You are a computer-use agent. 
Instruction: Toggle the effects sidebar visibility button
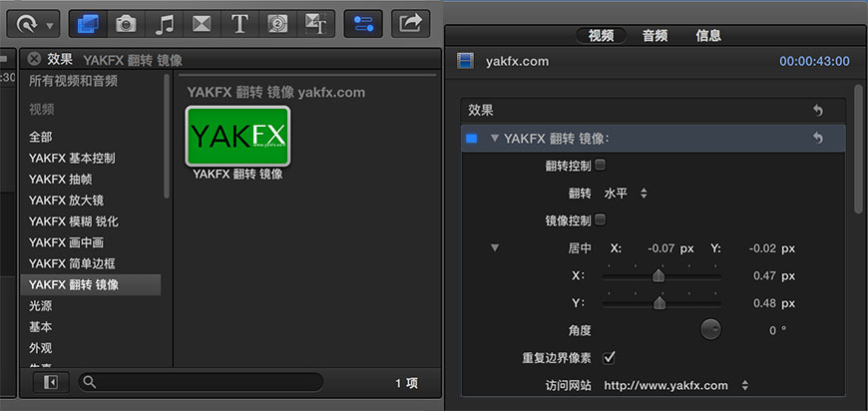[51, 383]
